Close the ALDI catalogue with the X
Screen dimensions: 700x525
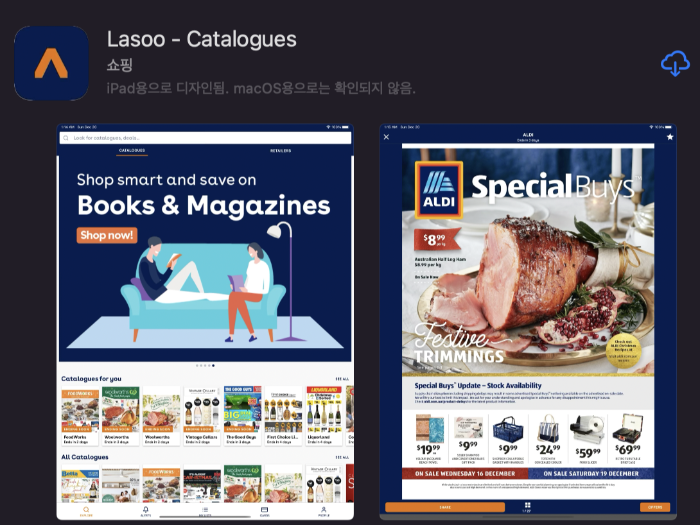click(387, 137)
